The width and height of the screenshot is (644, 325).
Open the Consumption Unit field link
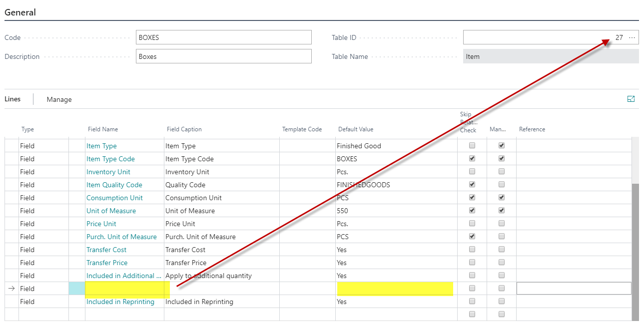(114, 198)
